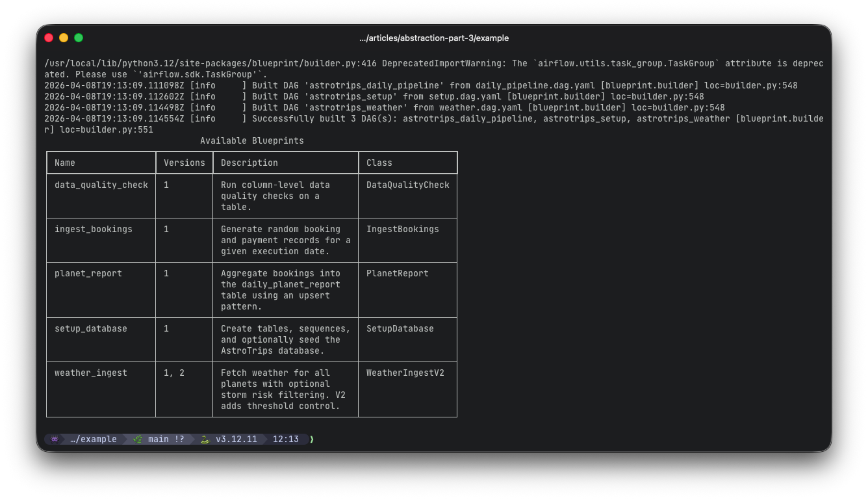Click the …/example directory prompt segment

[93, 440]
